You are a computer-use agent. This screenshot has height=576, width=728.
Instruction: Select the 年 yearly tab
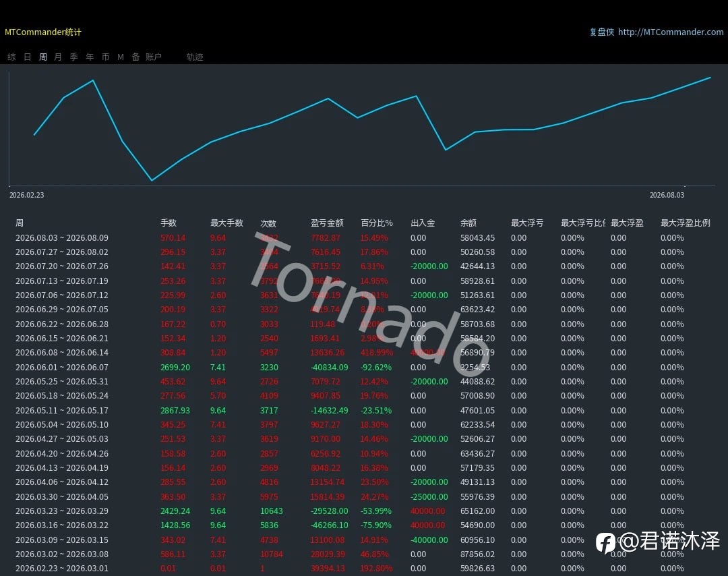pyautogui.click(x=90, y=57)
